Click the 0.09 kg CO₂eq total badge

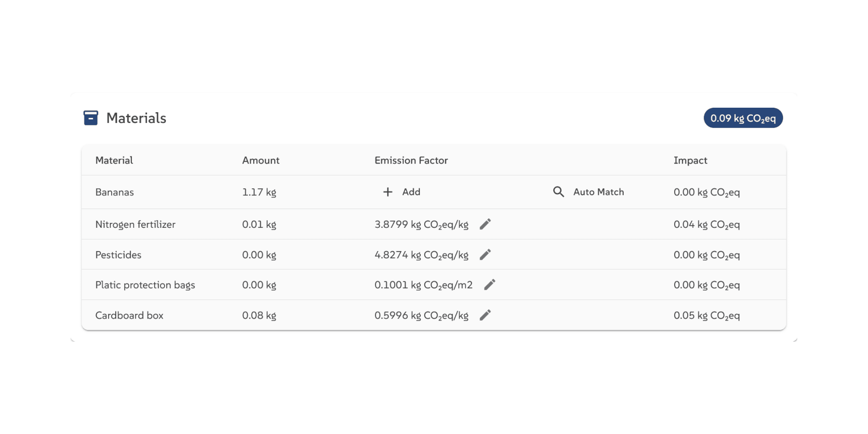(x=743, y=118)
